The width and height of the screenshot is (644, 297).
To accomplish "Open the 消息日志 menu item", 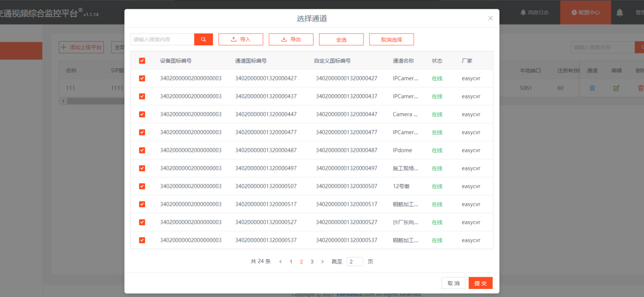I will tap(535, 12).
